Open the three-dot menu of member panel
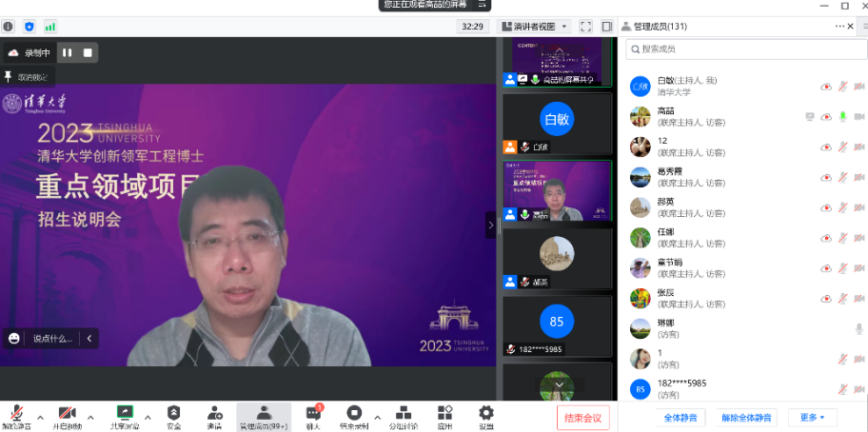868x432 pixels. pos(839,26)
